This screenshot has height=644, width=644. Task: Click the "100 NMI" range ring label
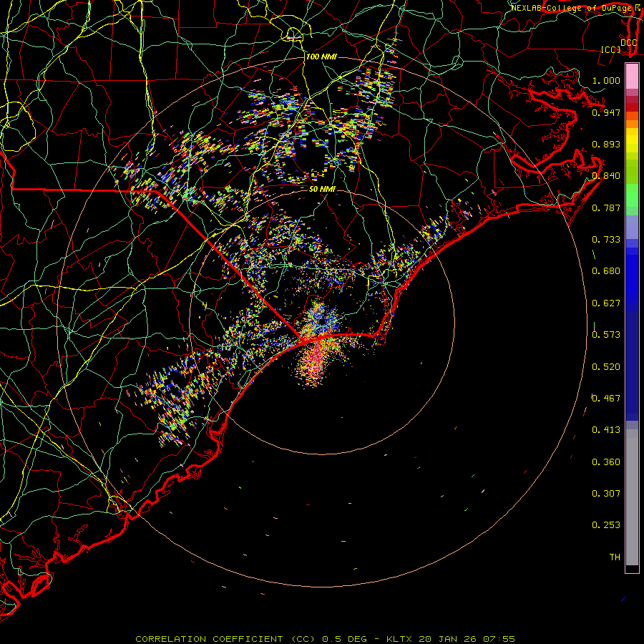pyautogui.click(x=321, y=57)
